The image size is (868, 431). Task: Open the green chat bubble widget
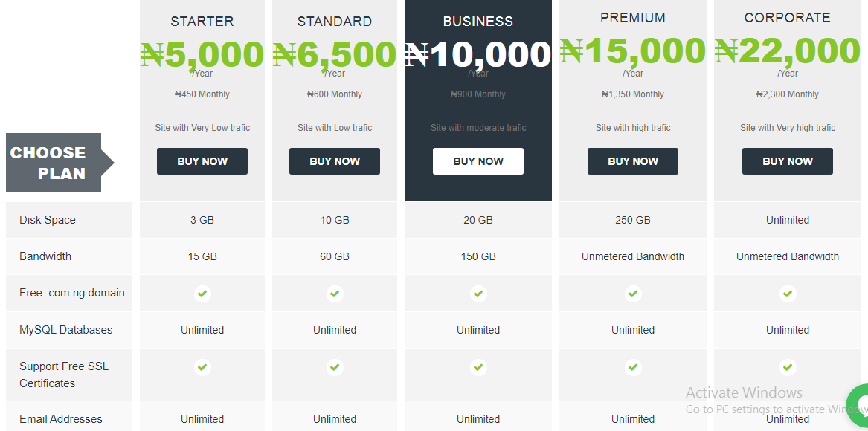[x=859, y=406]
